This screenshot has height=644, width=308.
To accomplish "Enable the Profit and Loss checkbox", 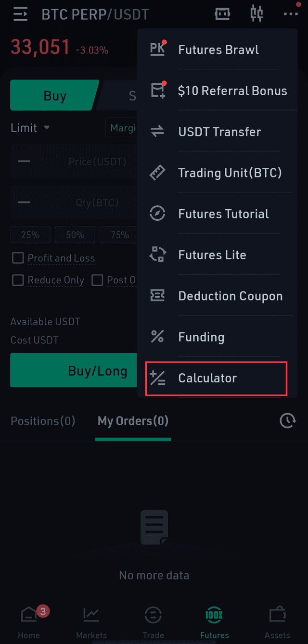I will [x=18, y=258].
